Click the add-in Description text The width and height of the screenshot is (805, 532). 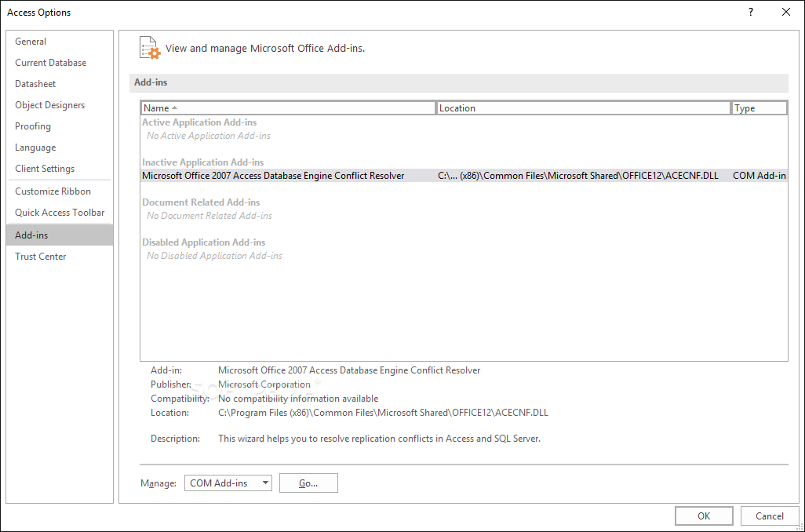tap(380, 439)
